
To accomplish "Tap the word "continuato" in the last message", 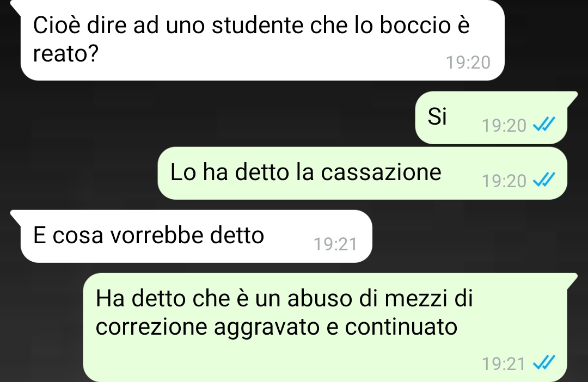I will (x=401, y=326).
